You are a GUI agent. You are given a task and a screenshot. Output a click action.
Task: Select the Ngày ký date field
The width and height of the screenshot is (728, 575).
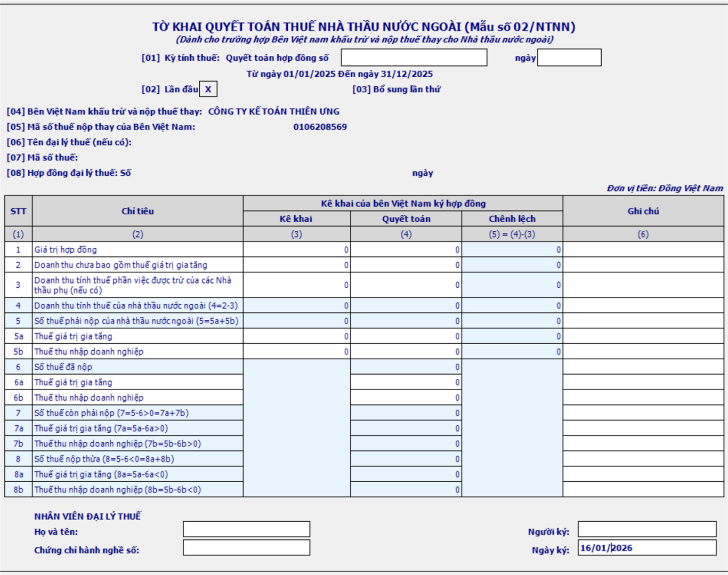[x=646, y=548]
